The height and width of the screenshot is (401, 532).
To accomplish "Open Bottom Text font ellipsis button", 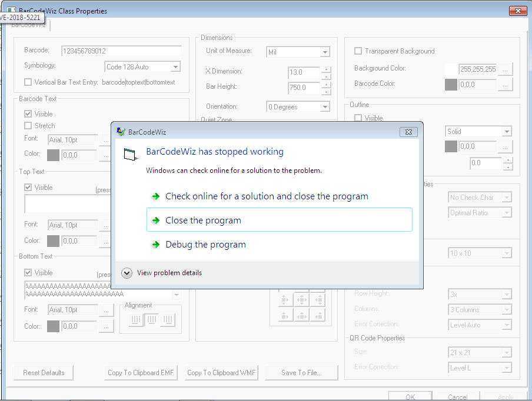I will coord(106,310).
